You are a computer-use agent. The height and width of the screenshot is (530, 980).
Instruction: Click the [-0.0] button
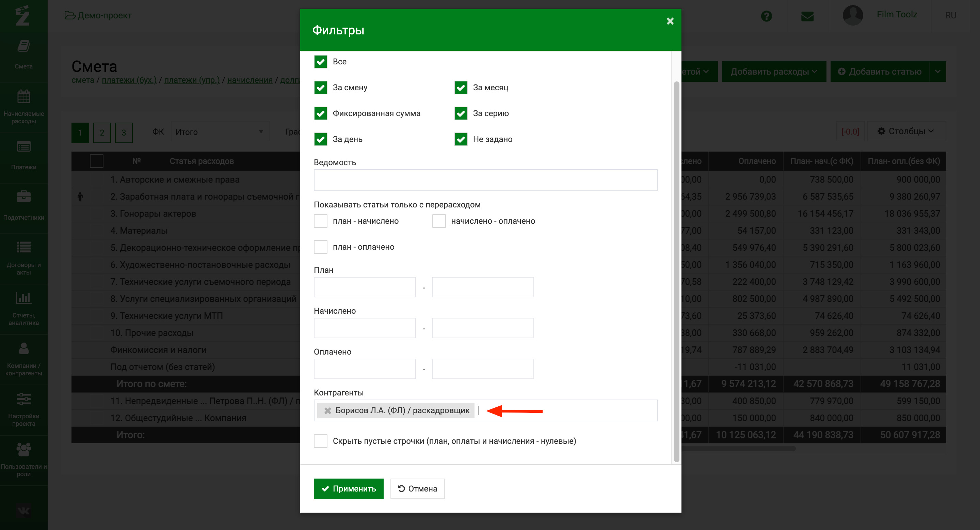click(850, 131)
